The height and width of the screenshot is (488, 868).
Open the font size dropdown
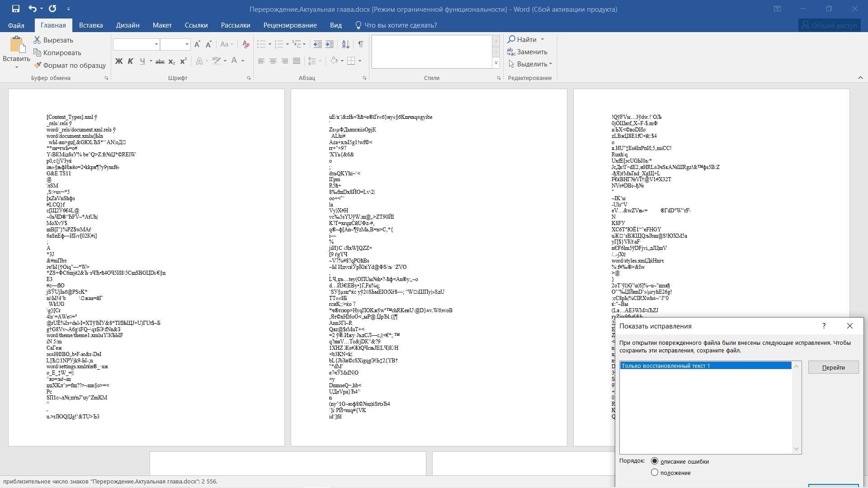187,44
